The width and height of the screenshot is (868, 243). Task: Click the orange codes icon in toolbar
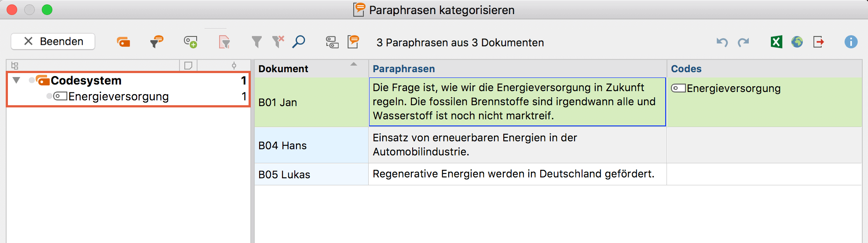124,42
